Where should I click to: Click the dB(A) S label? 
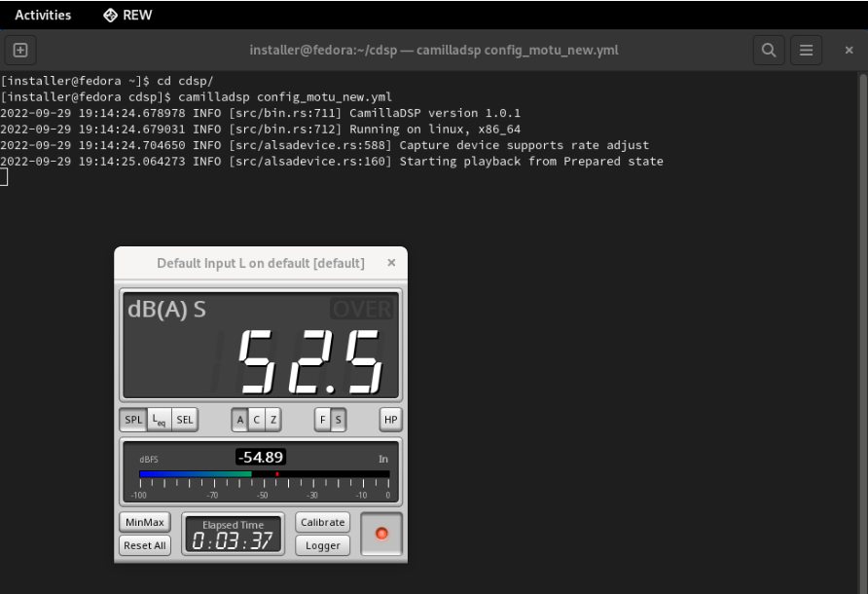[166, 310]
